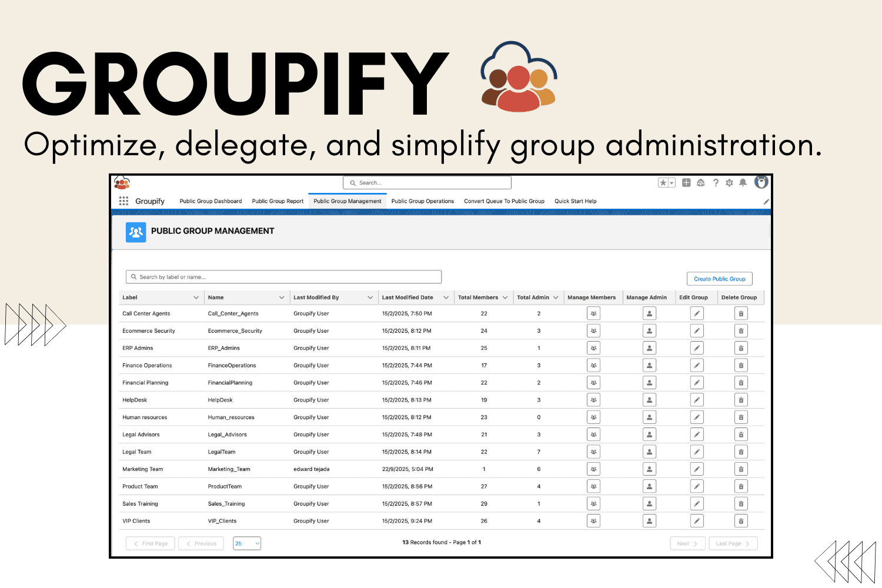Screen dimensions: 882x588
Task: Open Convert Queue To Public Group tab
Action: click(504, 201)
